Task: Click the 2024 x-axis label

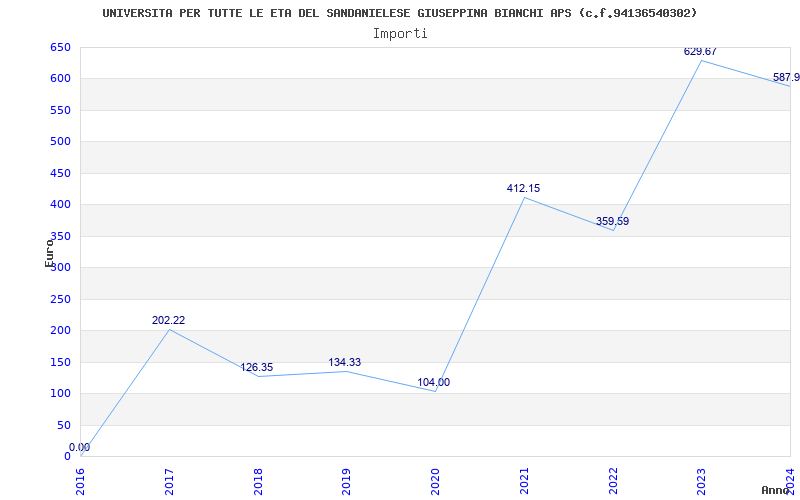Action: point(790,481)
